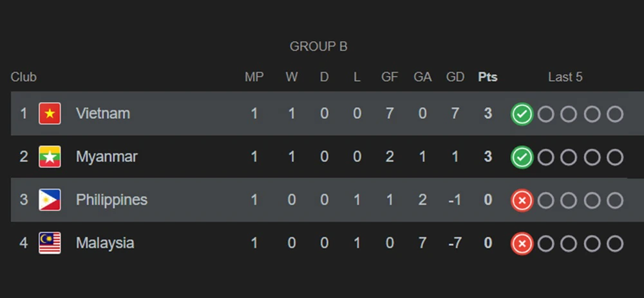Open the Vietnam team link
The width and height of the screenshot is (644, 298).
pos(103,114)
